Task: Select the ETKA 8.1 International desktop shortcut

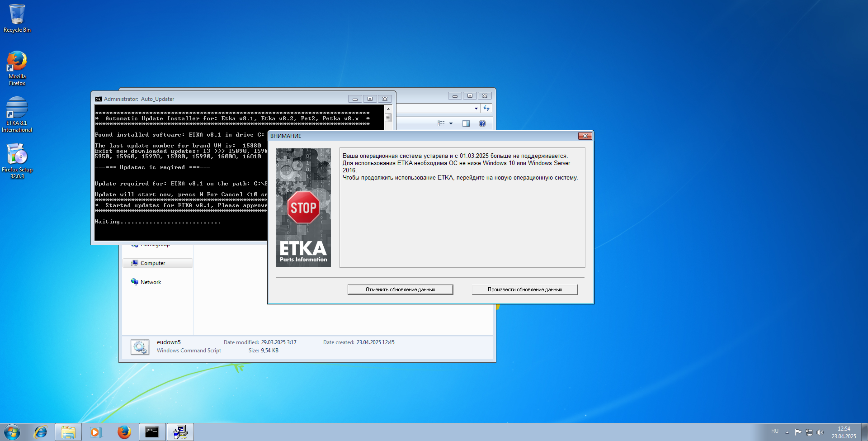Action: 17,114
